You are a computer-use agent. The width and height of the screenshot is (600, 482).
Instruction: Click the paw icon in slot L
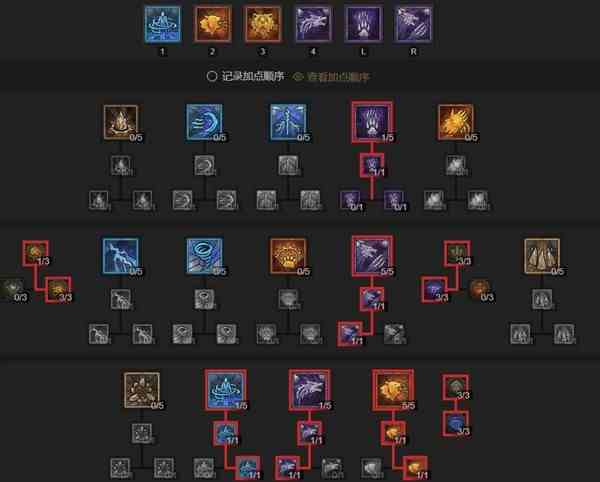[x=363, y=24]
